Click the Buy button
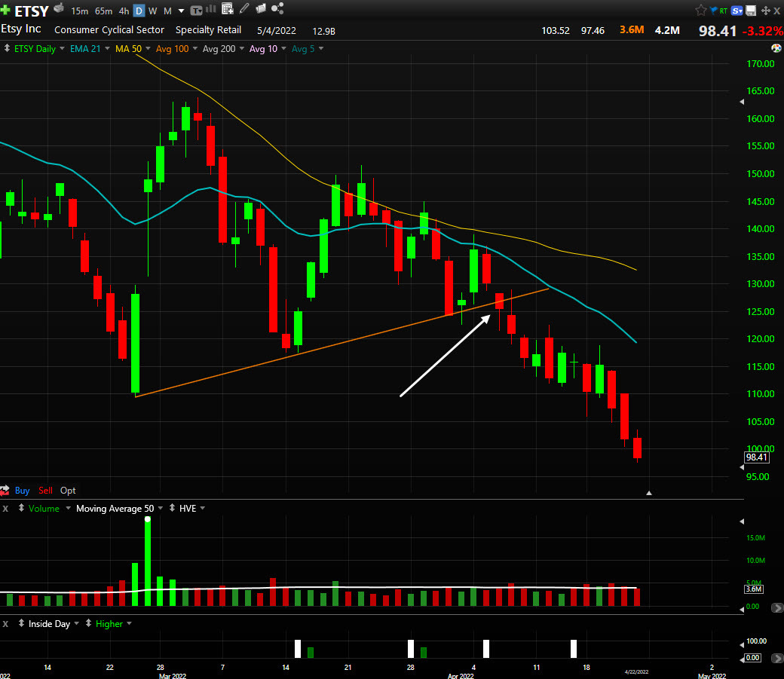Viewport: 784px width, 679px height. (22, 491)
